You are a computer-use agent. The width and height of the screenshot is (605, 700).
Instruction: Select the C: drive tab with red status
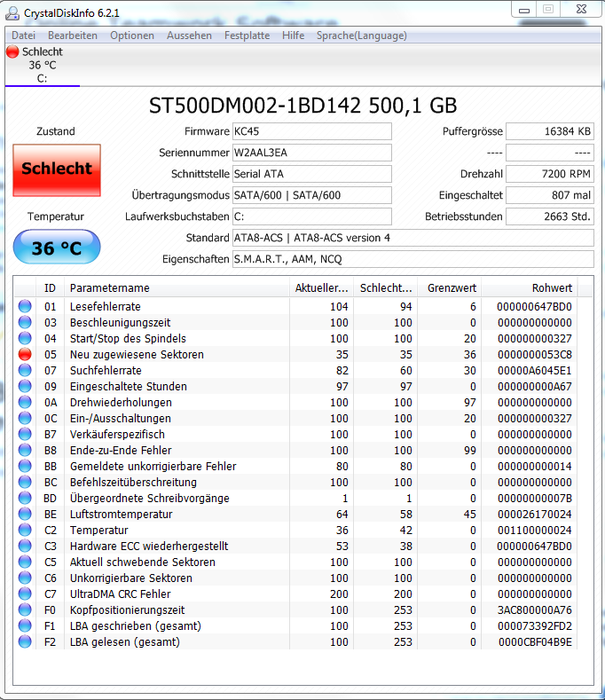(x=42, y=65)
